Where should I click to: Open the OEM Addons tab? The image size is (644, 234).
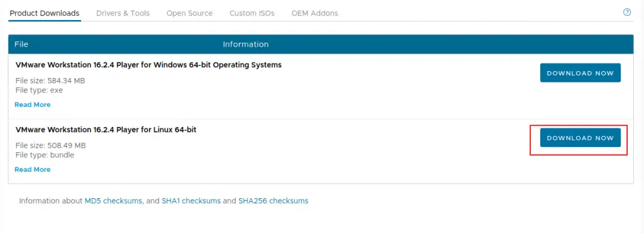(314, 13)
